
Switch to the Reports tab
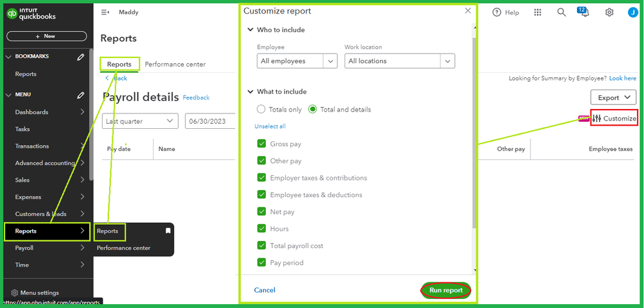click(x=119, y=64)
